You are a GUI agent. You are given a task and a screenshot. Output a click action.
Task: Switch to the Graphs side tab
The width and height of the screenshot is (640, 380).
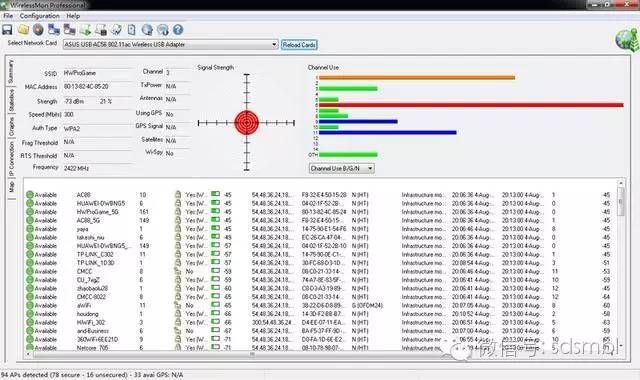pyautogui.click(x=11, y=127)
